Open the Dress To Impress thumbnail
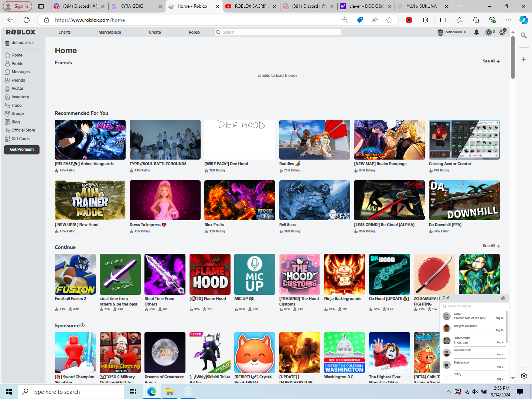 click(165, 200)
